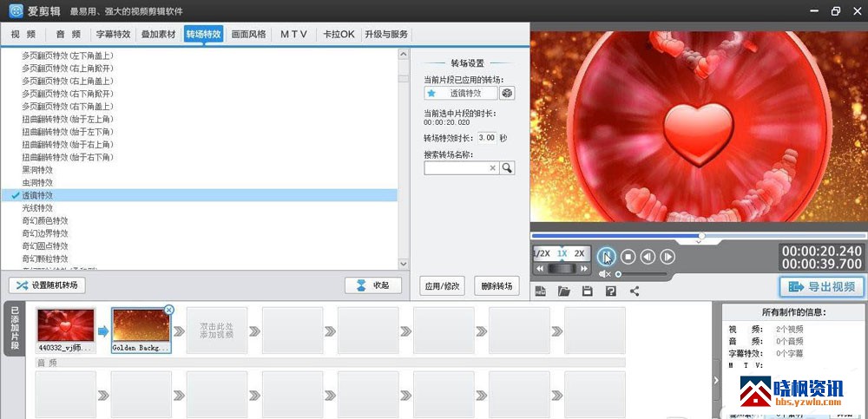Click the star 透镜特效 applied transition button

pos(461,93)
